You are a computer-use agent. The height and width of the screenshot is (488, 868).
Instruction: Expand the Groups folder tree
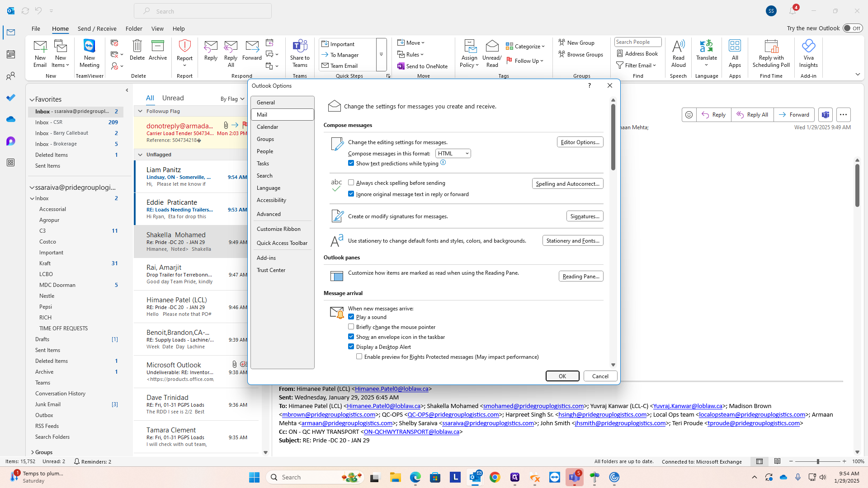[33, 452]
